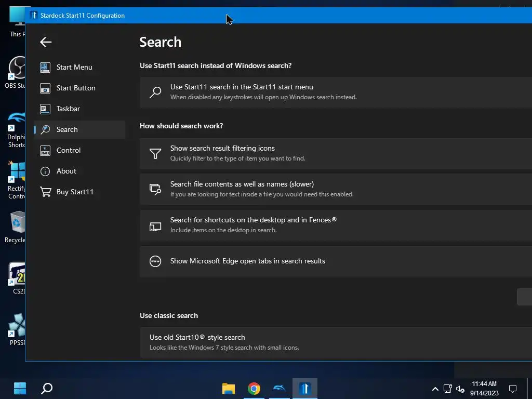Click the About info circle icon

[45, 171]
